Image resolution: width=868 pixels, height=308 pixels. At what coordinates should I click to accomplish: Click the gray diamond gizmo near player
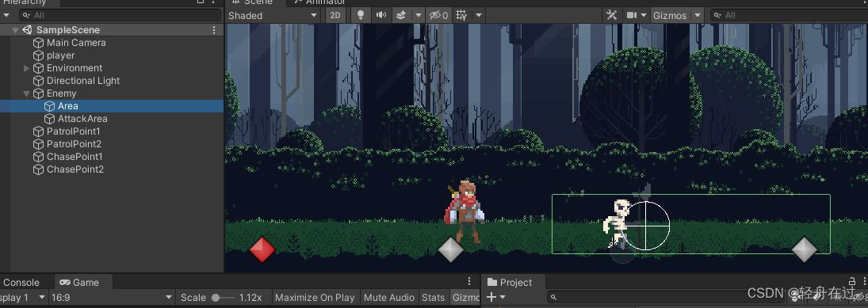coord(450,249)
